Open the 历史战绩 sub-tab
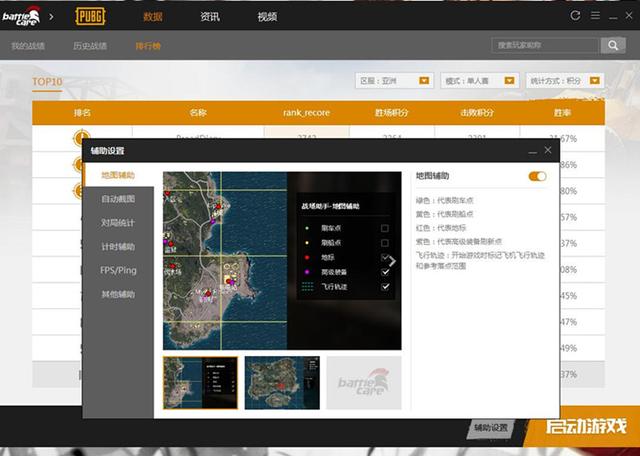Screen dimensions: 640x456 coord(90,46)
